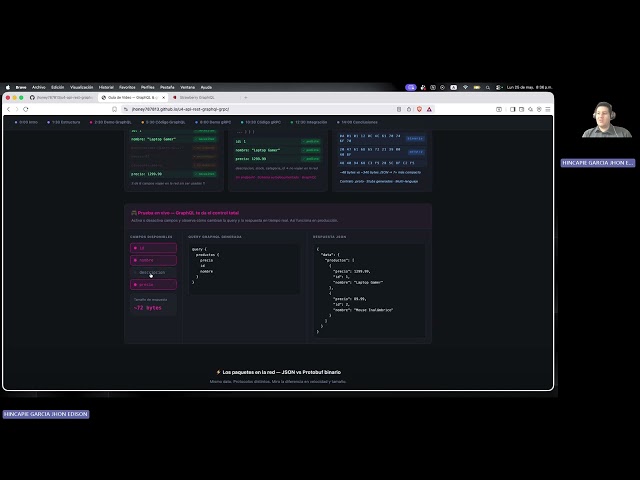
Task: Open Spotlight search in menu bar
Action: [x=488, y=87]
